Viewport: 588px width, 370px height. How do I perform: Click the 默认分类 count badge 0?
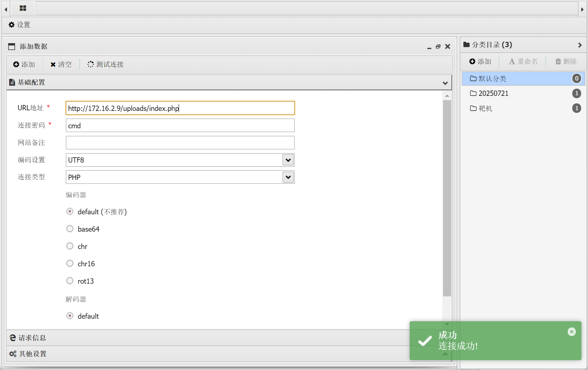577,79
